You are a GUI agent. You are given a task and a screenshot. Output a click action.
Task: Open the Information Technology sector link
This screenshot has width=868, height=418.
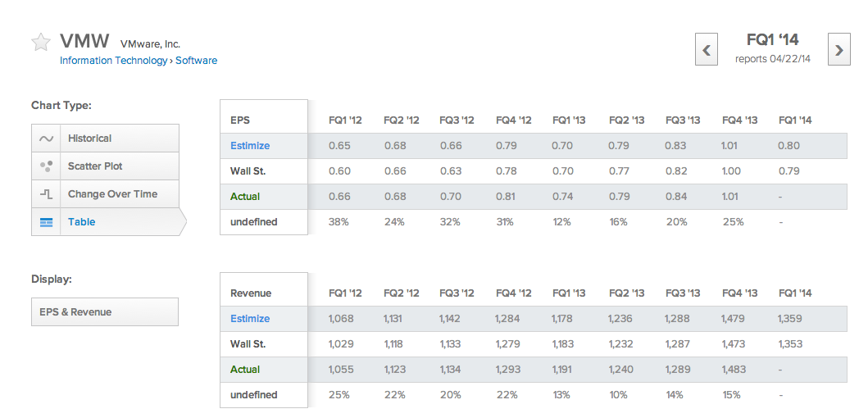(x=113, y=61)
